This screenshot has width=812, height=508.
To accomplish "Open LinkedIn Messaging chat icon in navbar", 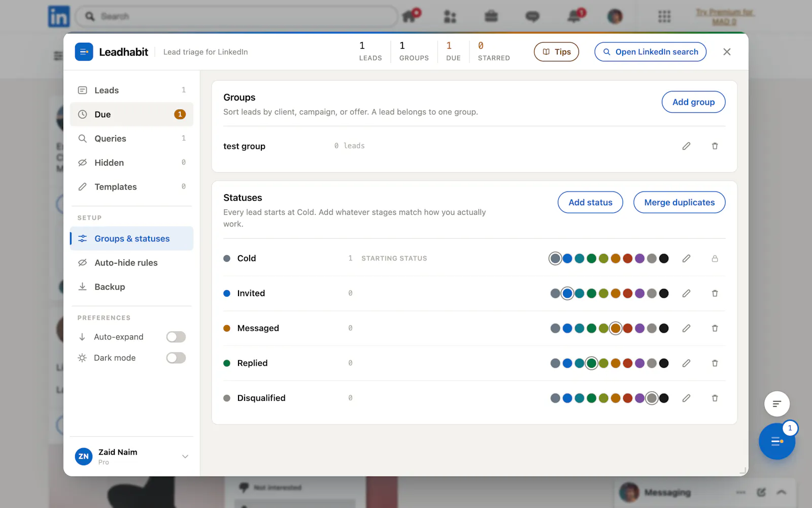I will pyautogui.click(x=532, y=17).
